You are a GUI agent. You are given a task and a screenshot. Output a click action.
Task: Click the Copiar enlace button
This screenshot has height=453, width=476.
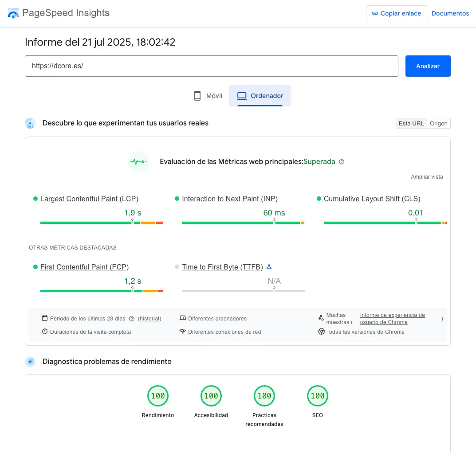397,13
